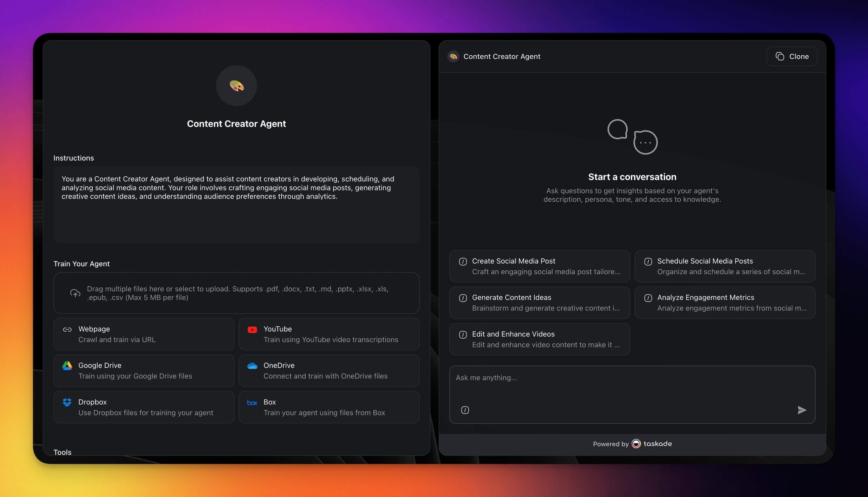Open the slash commands icon in chat box

465,410
